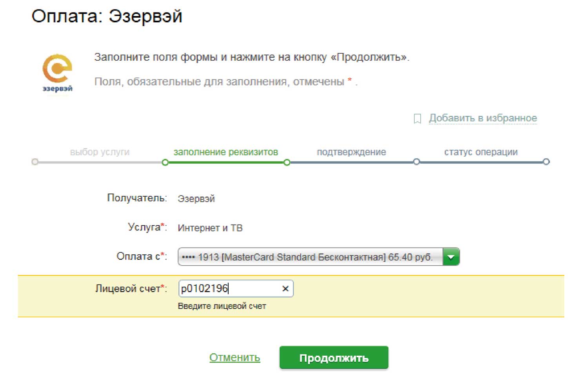Click the Лицевой счет field label

[131, 289]
